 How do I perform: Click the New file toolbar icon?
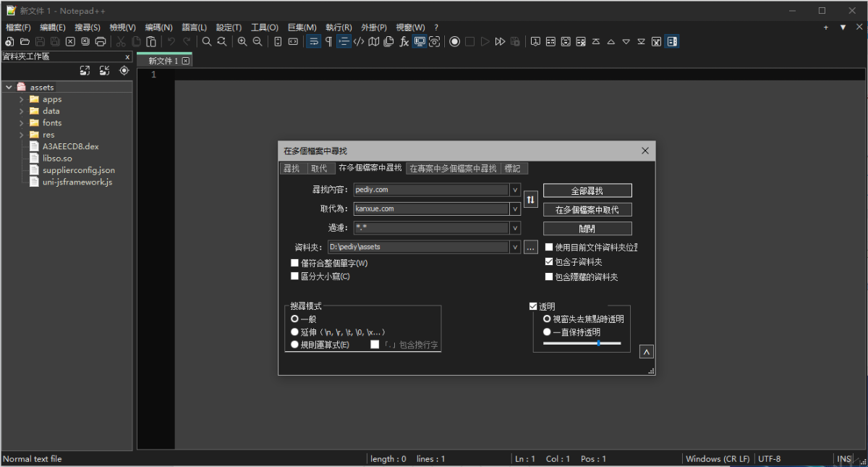[9, 41]
